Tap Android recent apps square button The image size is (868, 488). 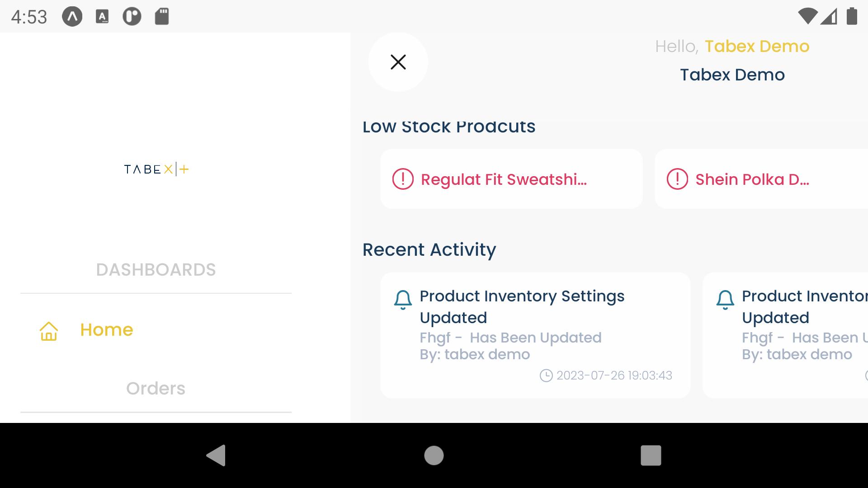coord(651,455)
